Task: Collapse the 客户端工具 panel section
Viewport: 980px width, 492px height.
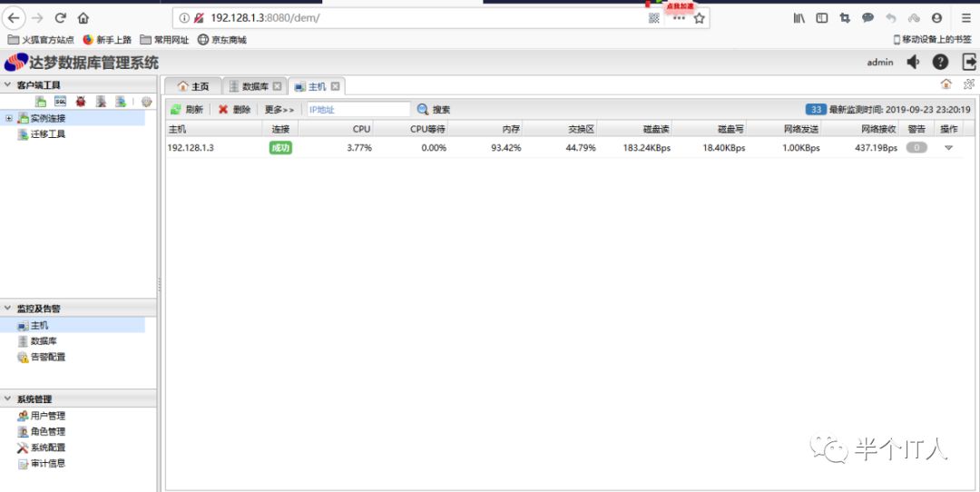Action: coord(7,84)
